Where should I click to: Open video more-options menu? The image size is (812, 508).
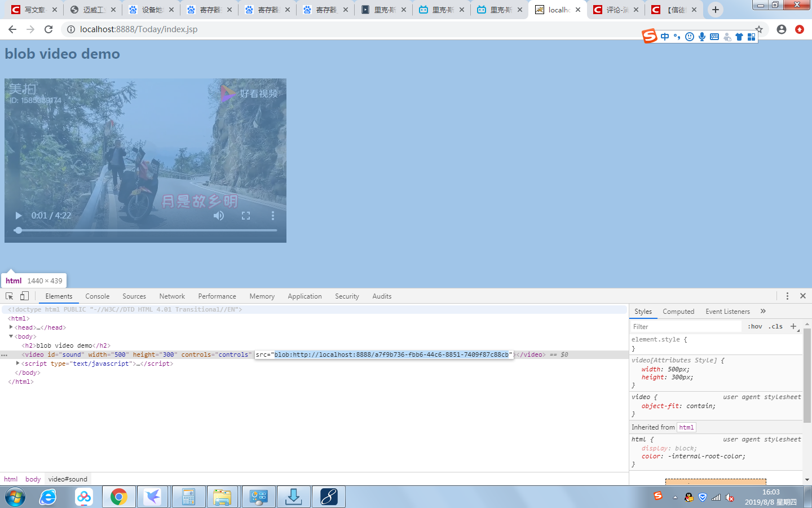coord(273,216)
